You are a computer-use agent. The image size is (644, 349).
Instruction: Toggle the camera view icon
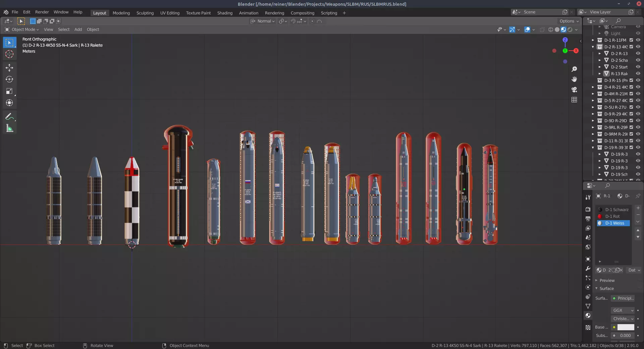(574, 90)
